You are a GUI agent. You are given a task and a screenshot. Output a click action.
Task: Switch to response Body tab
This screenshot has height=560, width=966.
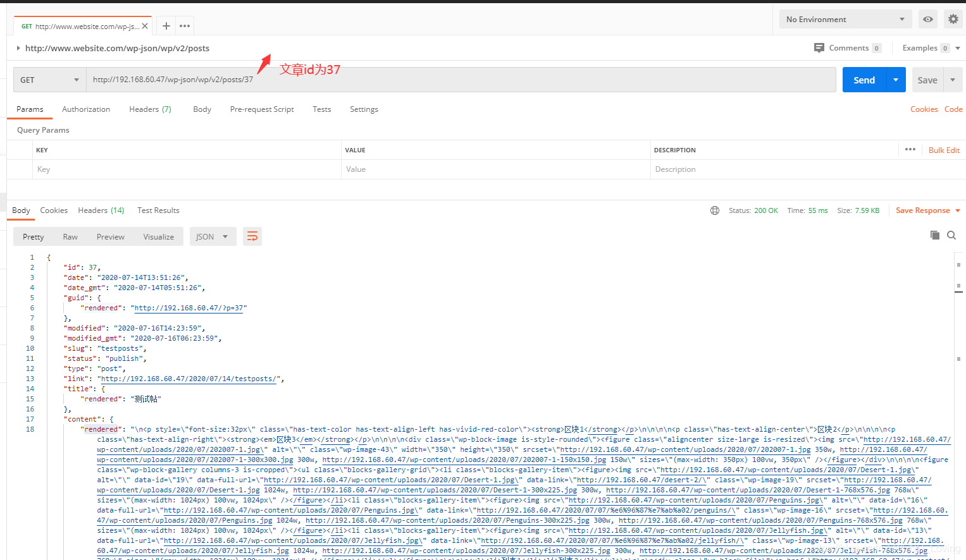click(21, 210)
